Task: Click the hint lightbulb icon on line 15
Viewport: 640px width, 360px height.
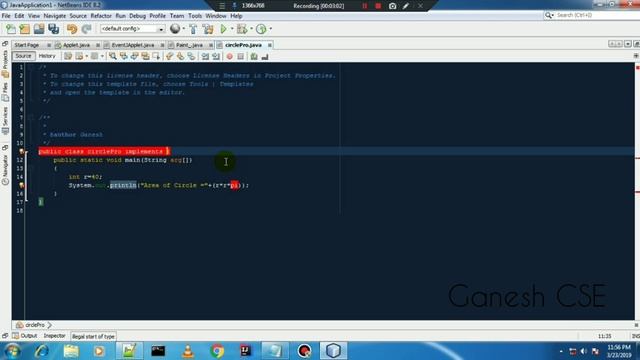Action: tap(22, 185)
